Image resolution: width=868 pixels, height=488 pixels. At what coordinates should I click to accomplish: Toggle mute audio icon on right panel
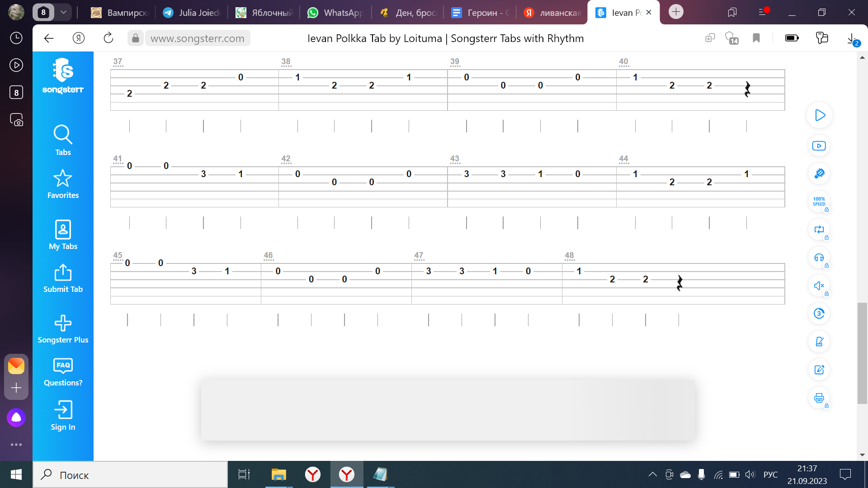tap(819, 286)
